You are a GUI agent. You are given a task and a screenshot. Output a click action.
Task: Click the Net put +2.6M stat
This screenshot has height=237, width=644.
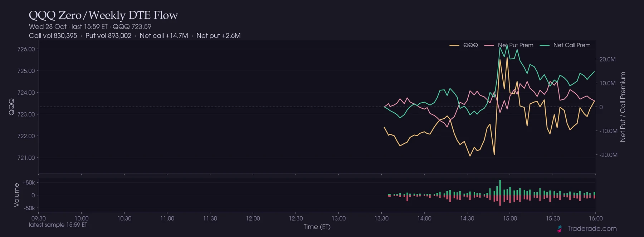point(219,36)
